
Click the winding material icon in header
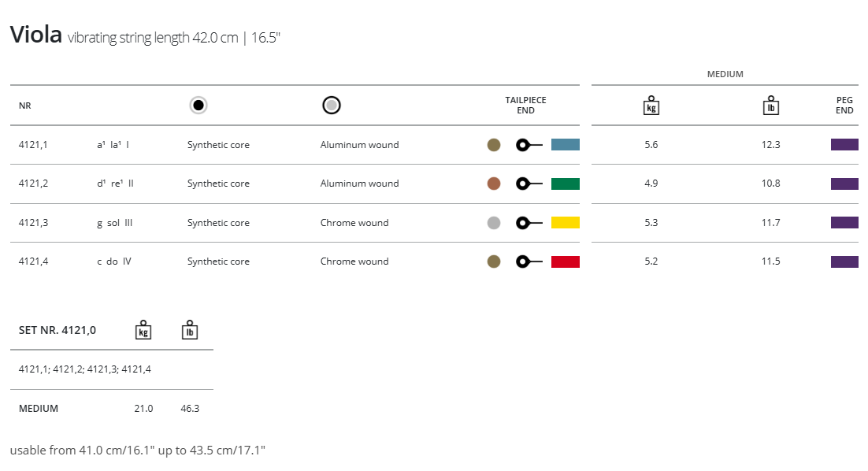pyautogui.click(x=332, y=106)
